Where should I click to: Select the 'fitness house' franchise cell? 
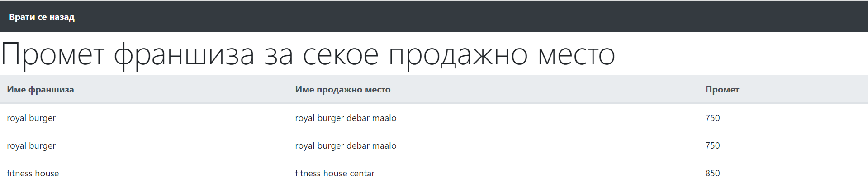point(33,173)
